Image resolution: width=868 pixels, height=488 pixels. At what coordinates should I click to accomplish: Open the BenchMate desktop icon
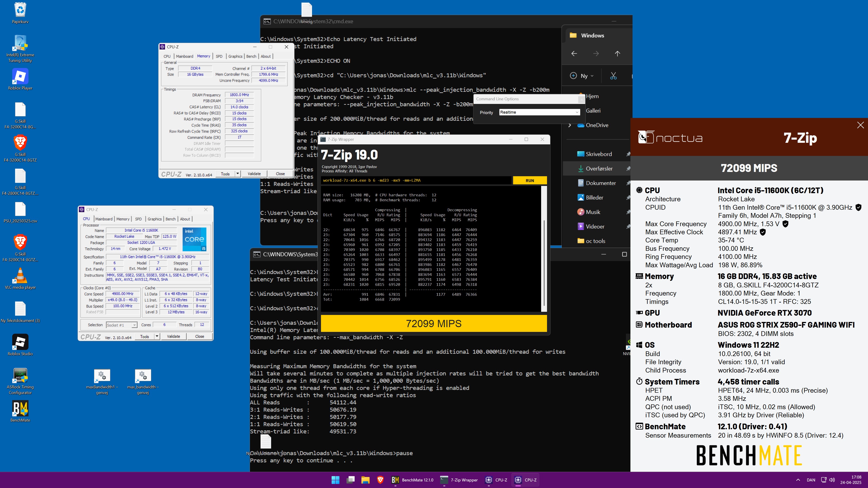point(20,411)
